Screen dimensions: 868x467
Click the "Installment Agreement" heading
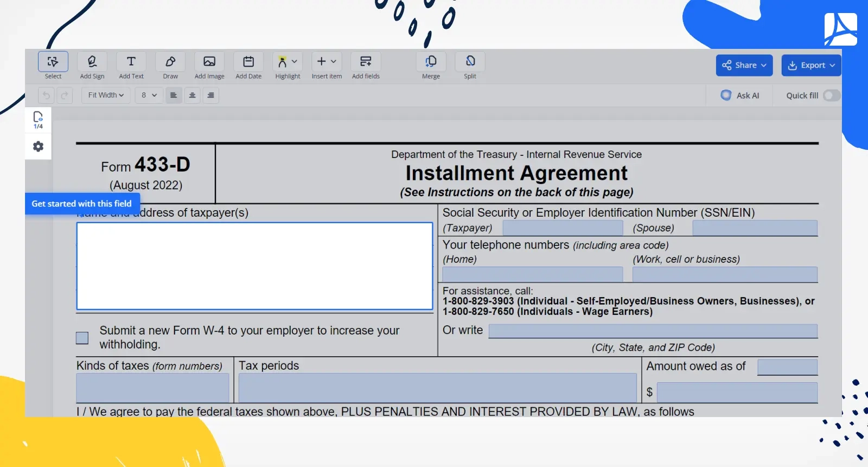tap(516, 173)
